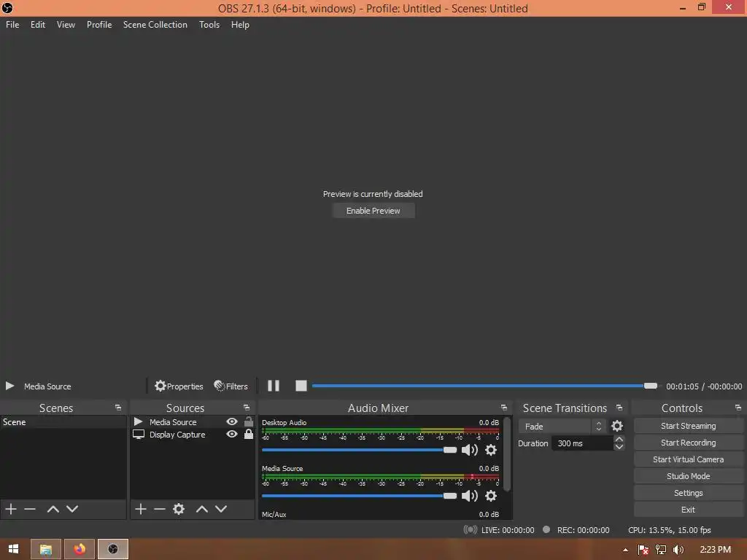Screen dimensions: 747x560
Task: Click the media playback seek slider
Action: [485, 386]
